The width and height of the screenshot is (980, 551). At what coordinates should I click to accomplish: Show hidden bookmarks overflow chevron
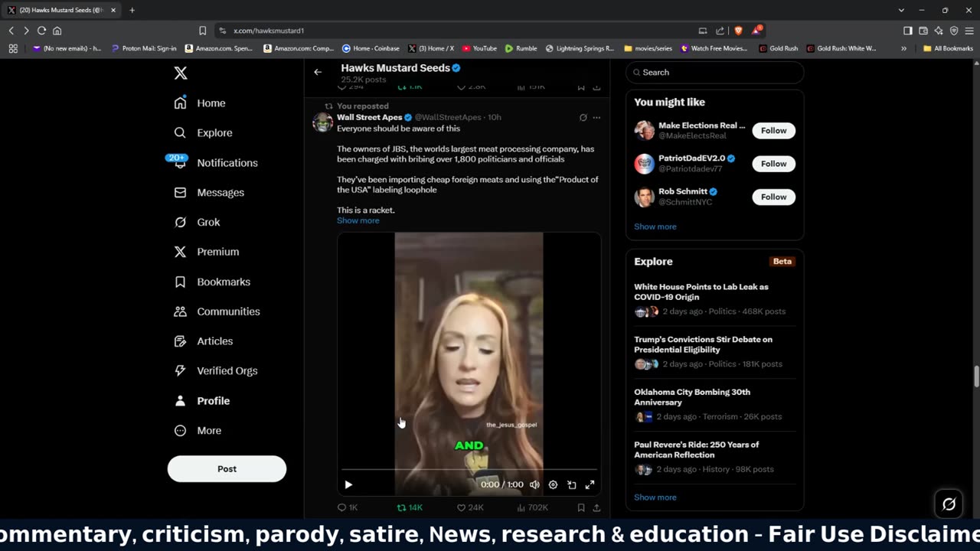(903, 48)
